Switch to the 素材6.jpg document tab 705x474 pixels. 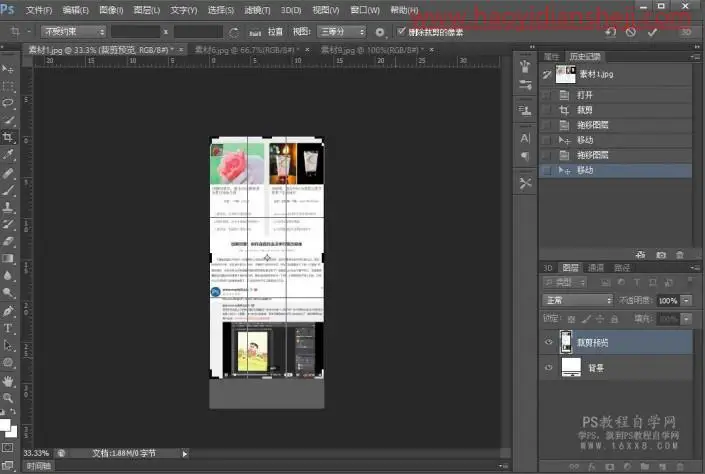[x=245, y=50]
